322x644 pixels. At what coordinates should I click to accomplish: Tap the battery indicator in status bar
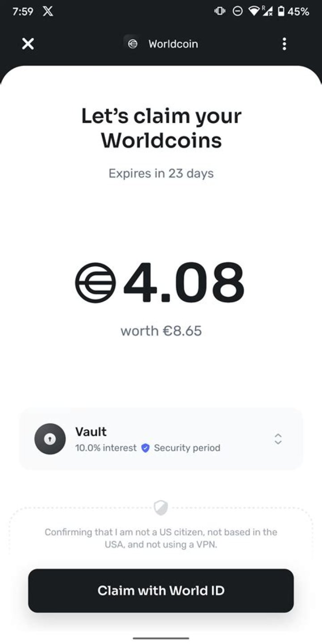281,12
